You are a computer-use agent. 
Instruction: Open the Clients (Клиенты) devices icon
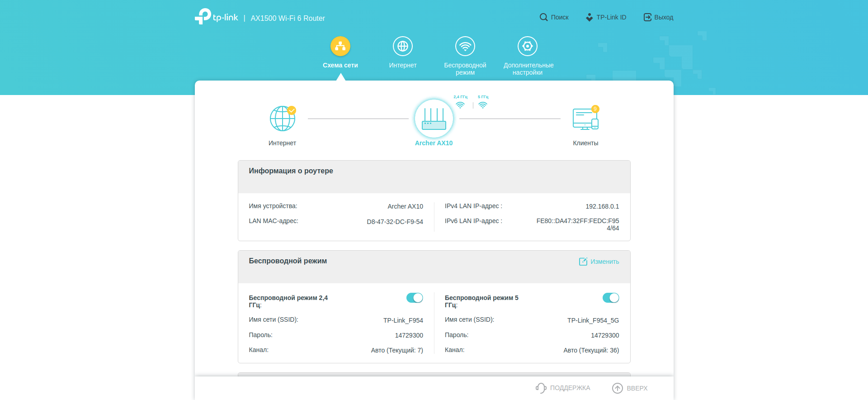click(x=585, y=119)
